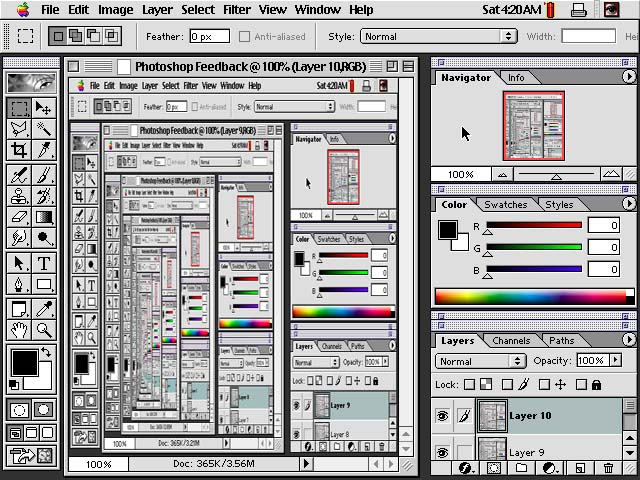
Task: Swap foreground and background colors arrow
Action: [x=46, y=352]
